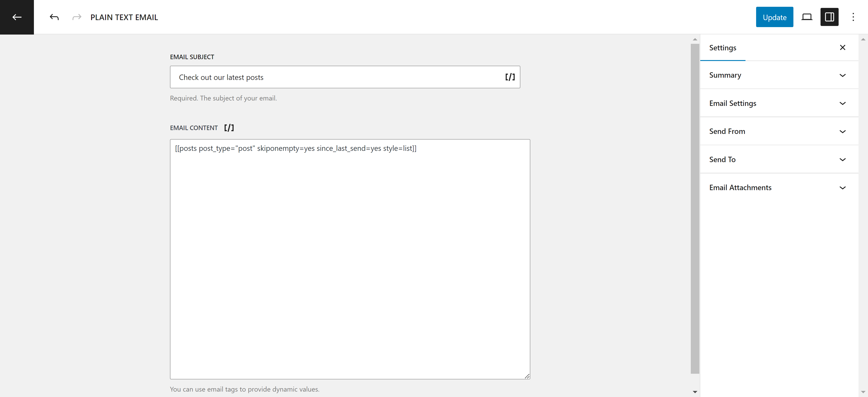
Task: Insert email tag in subject field
Action: (x=510, y=77)
